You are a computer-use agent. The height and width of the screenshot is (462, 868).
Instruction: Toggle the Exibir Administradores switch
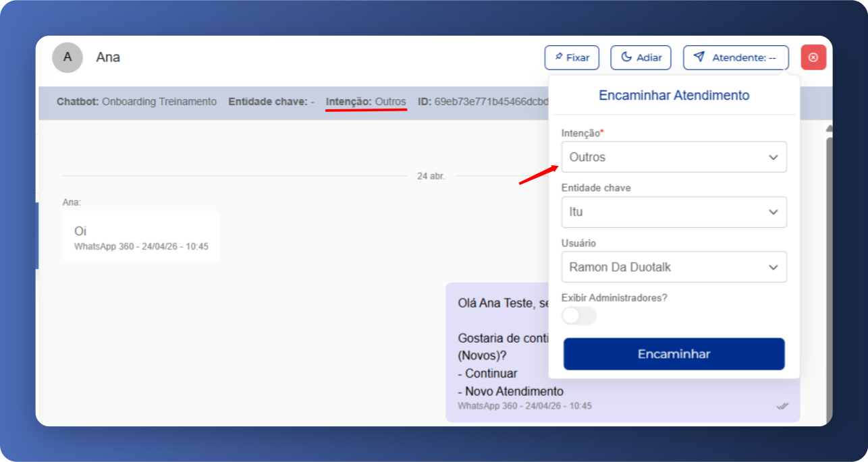(x=579, y=316)
